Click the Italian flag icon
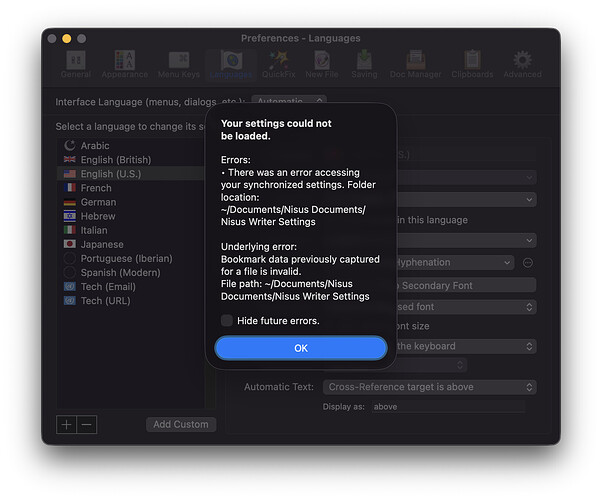 (69, 230)
